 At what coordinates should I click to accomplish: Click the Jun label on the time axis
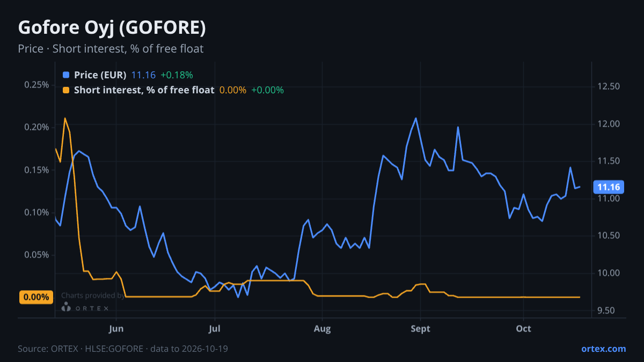[116, 328]
